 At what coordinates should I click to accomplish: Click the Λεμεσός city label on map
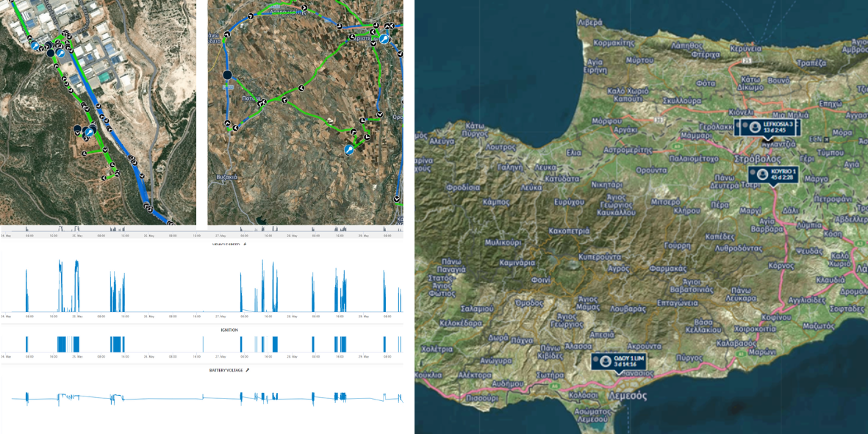click(x=627, y=394)
